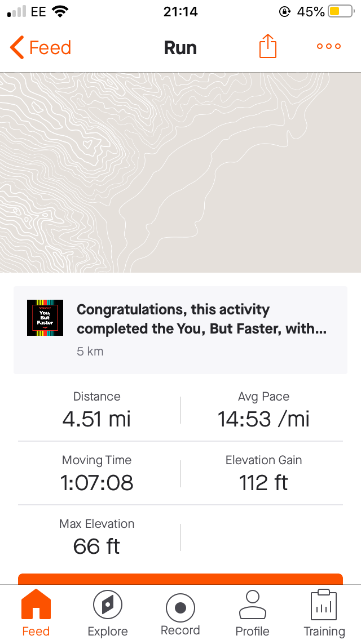Tap the Max Elevation 66 ft stat
The image size is (361, 640).
(x=97, y=537)
